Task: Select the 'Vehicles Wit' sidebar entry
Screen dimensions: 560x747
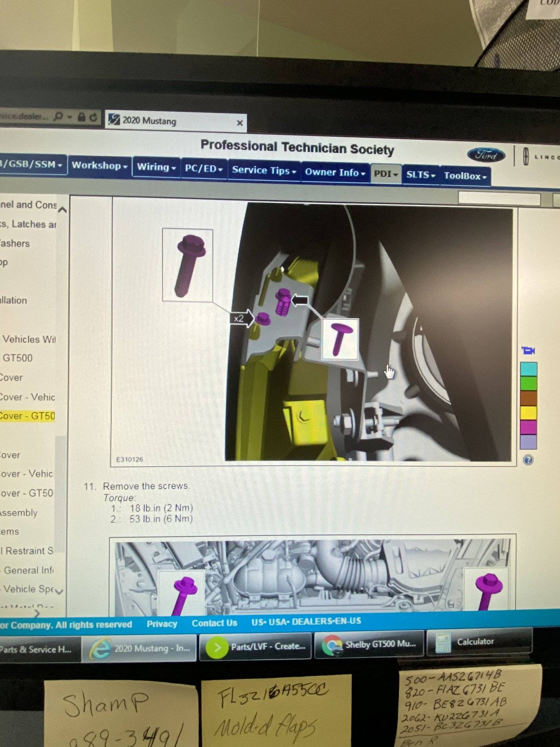Action: click(x=29, y=339)
